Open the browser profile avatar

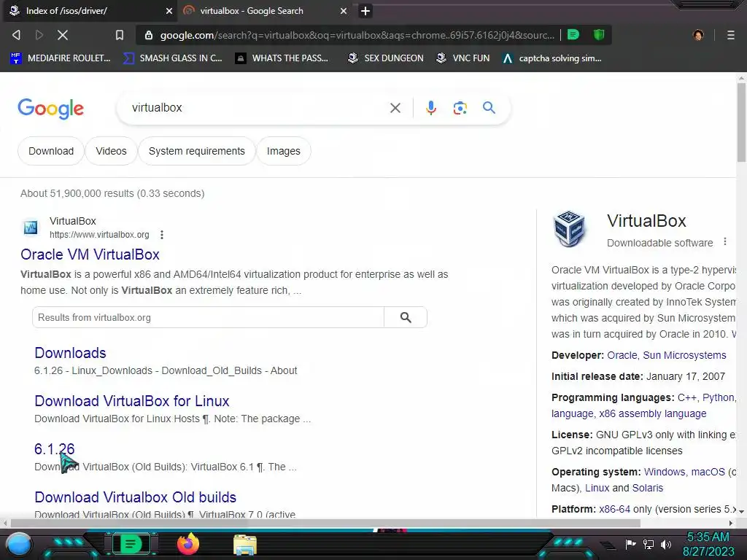coord(698,35)
